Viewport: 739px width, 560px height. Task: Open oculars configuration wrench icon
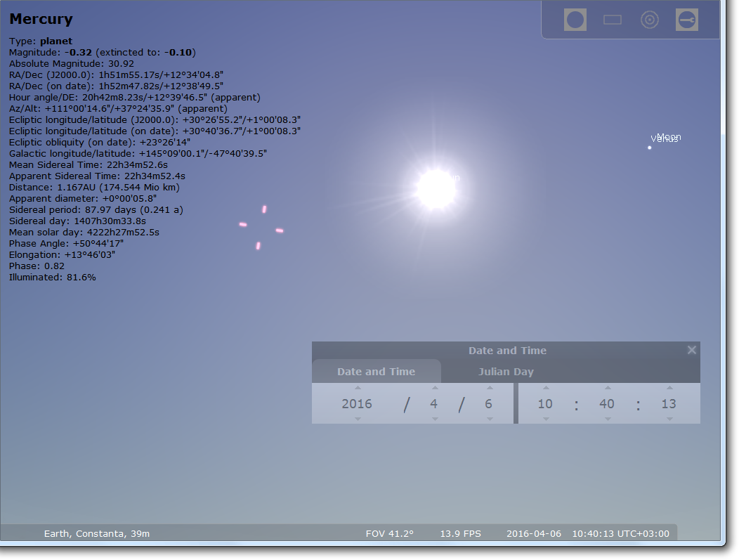687,20
